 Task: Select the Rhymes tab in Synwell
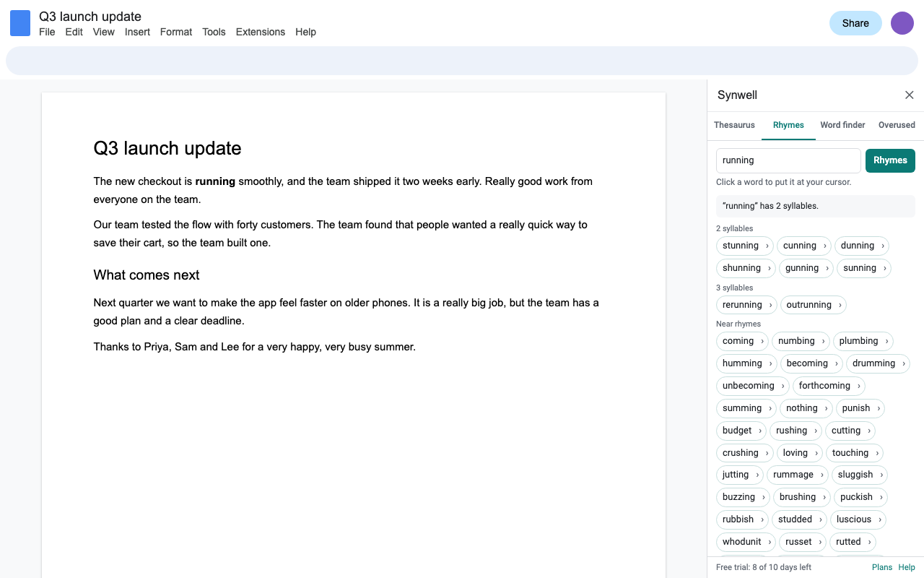tap(788, 125)
